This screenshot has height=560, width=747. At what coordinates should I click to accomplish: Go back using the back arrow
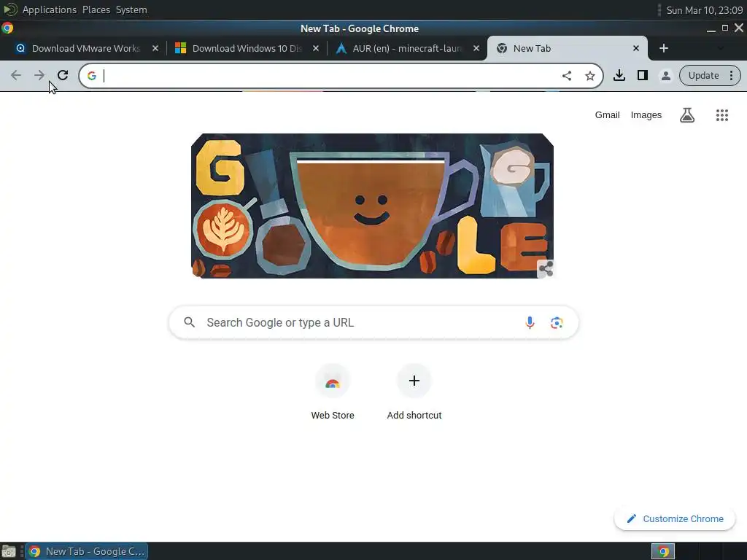click(x=16, y=75)
